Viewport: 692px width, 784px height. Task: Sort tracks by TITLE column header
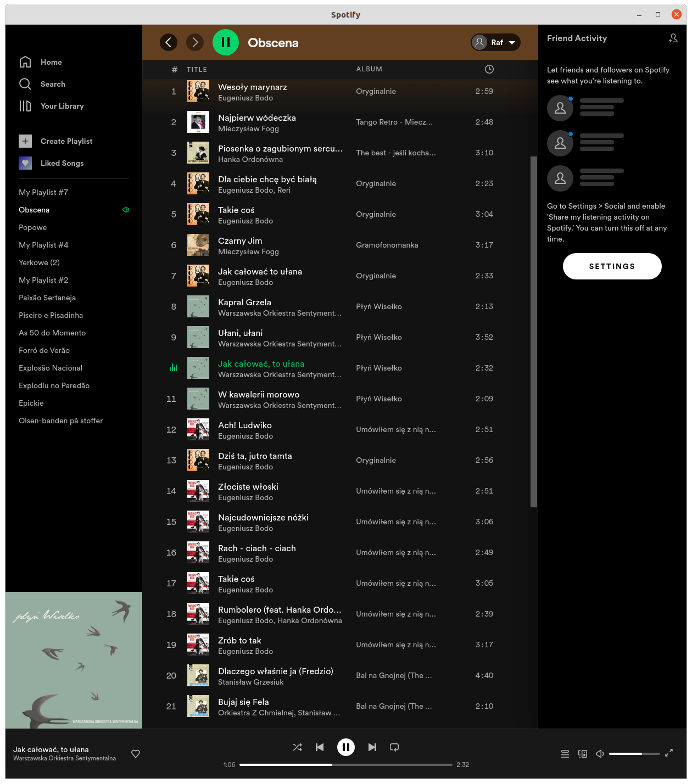[x=197, y=70]
